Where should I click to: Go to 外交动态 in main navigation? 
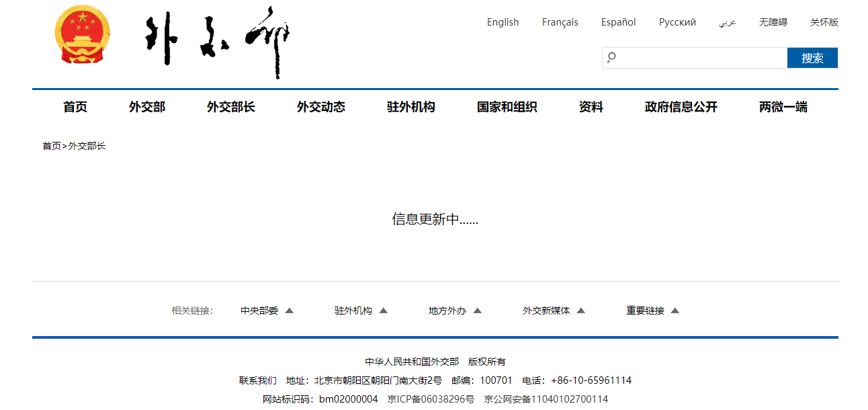321,107
